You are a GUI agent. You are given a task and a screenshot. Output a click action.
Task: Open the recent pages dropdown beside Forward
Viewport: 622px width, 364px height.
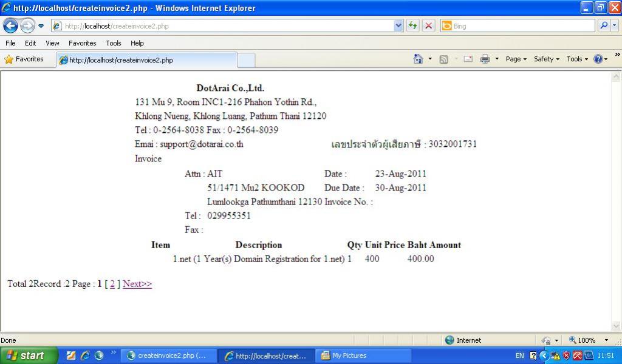coord(41,26)
